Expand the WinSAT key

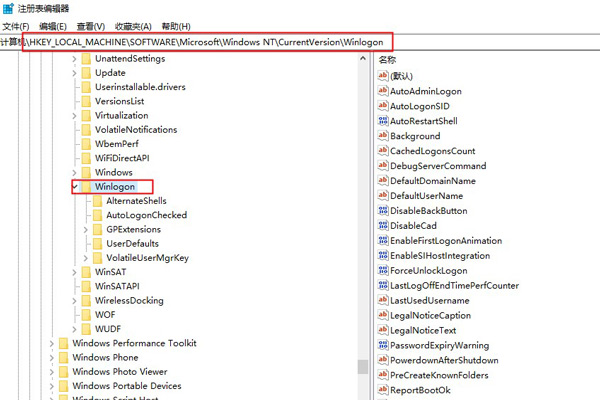pos(74,272)
